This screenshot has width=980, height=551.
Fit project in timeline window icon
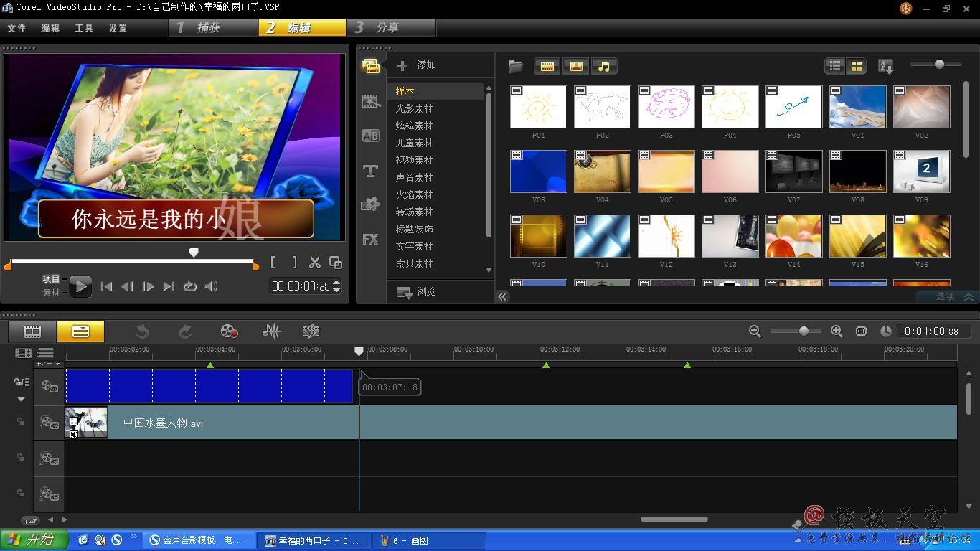coord(861,331)
